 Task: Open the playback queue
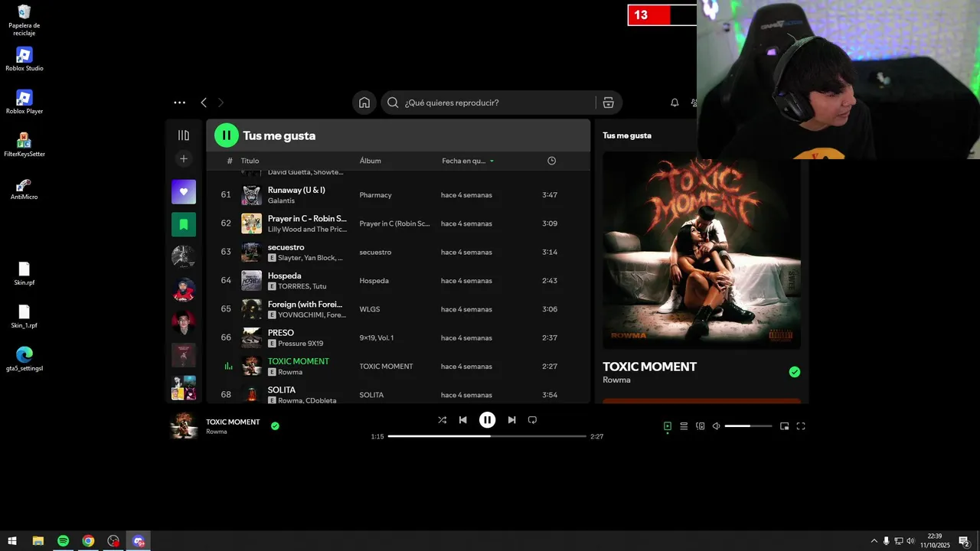[x=684, y=426]
